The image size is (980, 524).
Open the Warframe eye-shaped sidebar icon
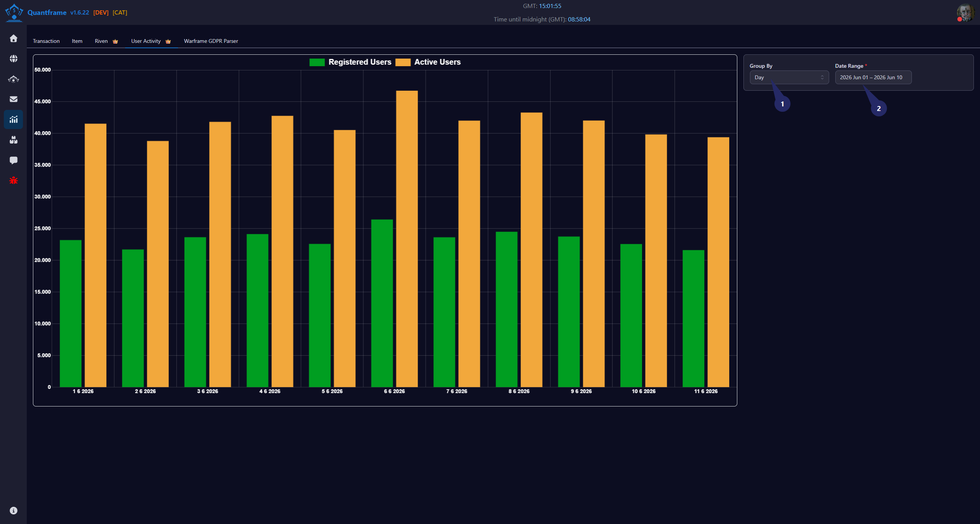point(13,79)
